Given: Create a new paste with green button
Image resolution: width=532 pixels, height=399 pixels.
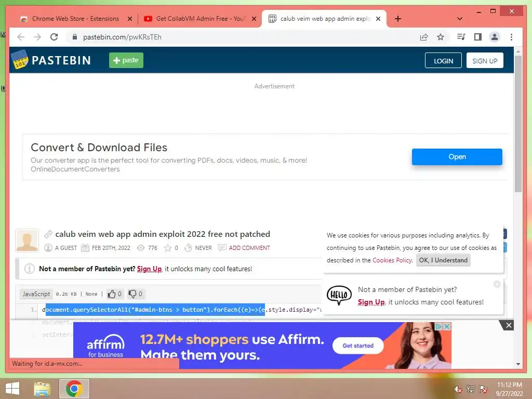Looking at the screenshot, I should tap(126, 60).
